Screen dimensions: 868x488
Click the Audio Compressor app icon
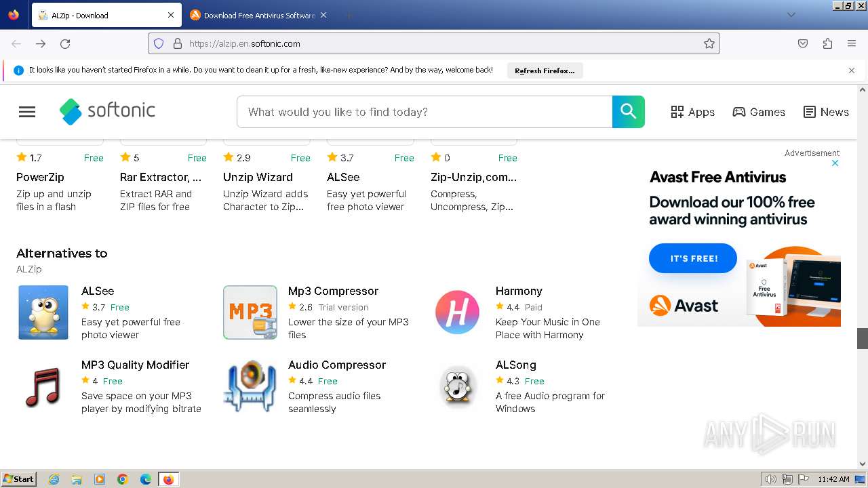(x=250, y=386)
